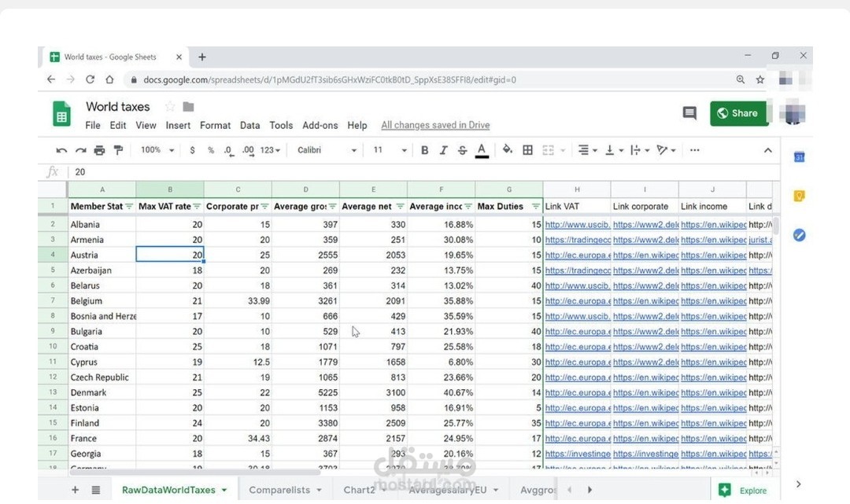Click the Merge cells icon
Screen dimensions: 850x504
(x=548, y=150)
